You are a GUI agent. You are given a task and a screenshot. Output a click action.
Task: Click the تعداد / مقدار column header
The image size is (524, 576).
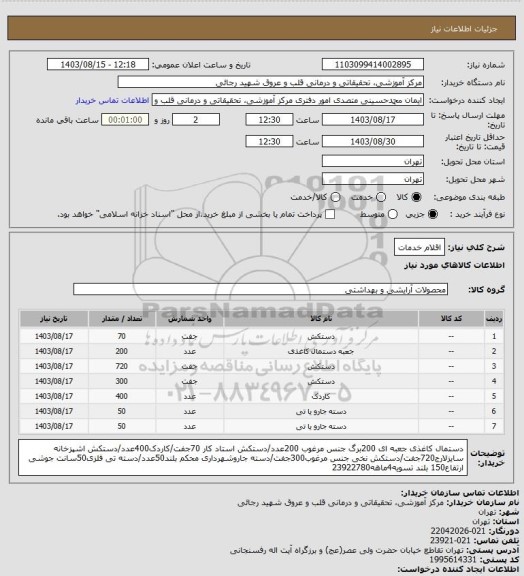tap(122, 319)
